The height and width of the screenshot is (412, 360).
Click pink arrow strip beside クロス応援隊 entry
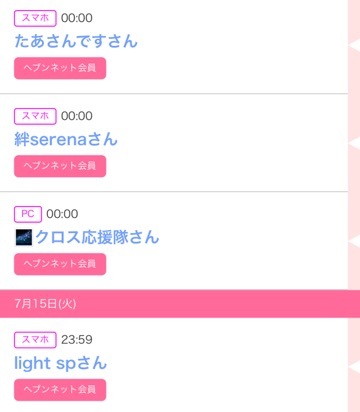(354, 241)
